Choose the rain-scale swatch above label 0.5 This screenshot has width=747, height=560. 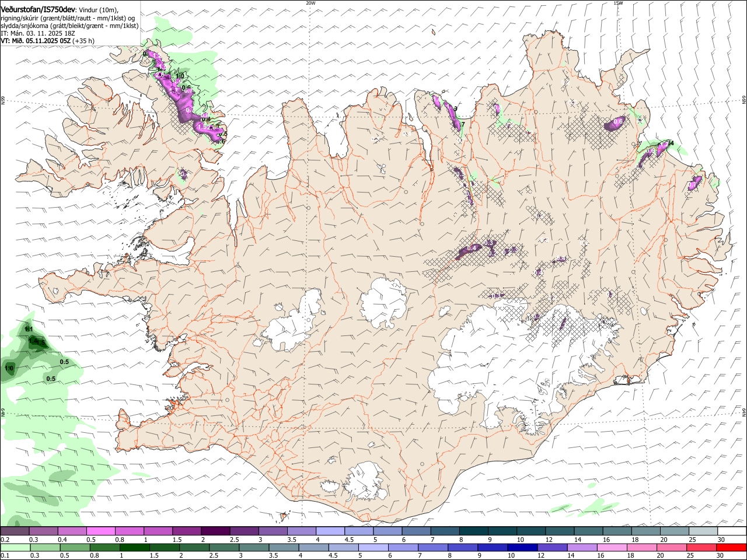coord(75,548)
